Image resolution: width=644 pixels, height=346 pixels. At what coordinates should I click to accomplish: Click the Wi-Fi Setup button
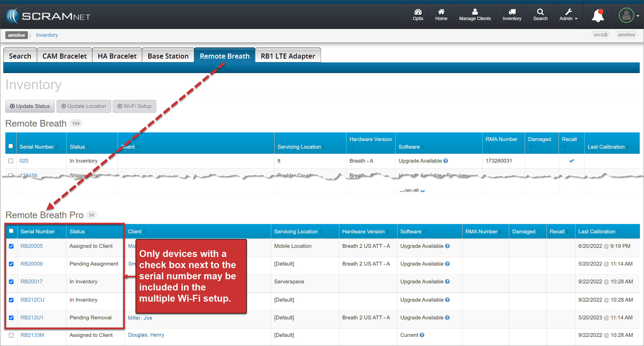pyautogui.click(x=134, y=106)
